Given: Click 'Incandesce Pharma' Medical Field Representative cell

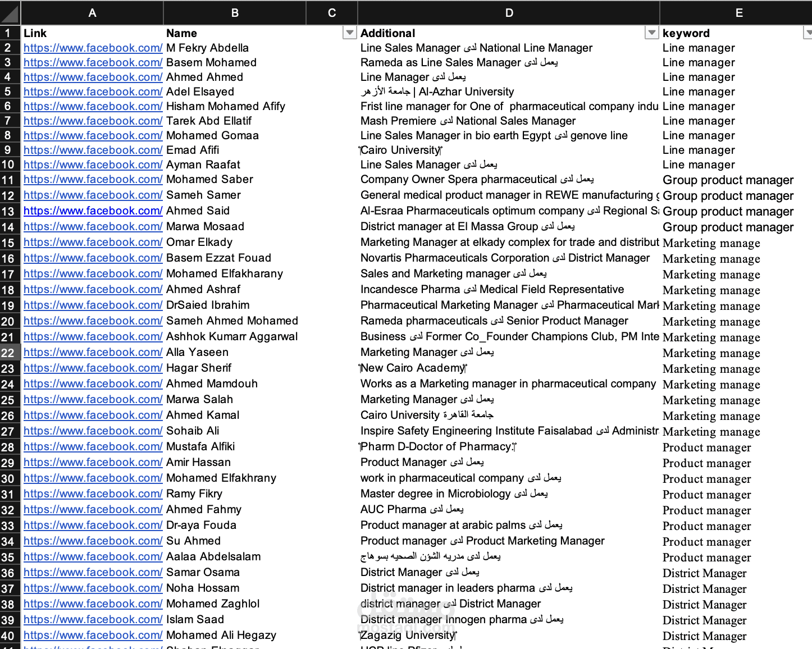Looking at the screenshot, I should point(509,290).
